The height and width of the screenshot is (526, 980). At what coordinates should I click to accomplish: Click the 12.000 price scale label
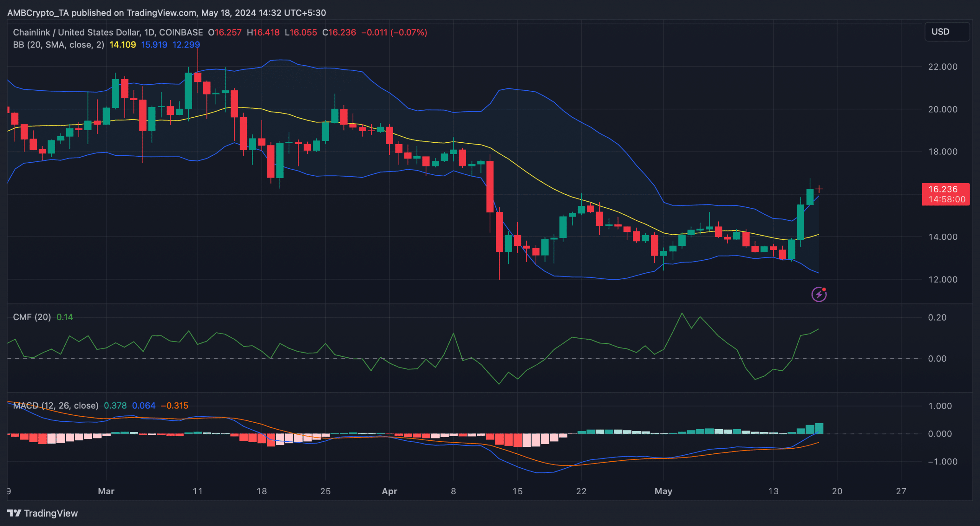pos(942,280)
